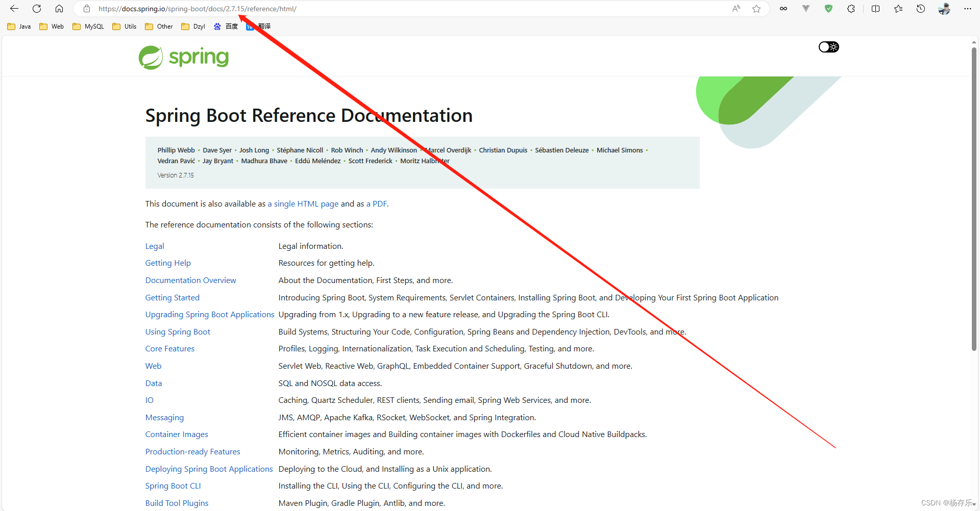980x511 pixels.
Task: Open the browser home page
Action: [59, 9]
